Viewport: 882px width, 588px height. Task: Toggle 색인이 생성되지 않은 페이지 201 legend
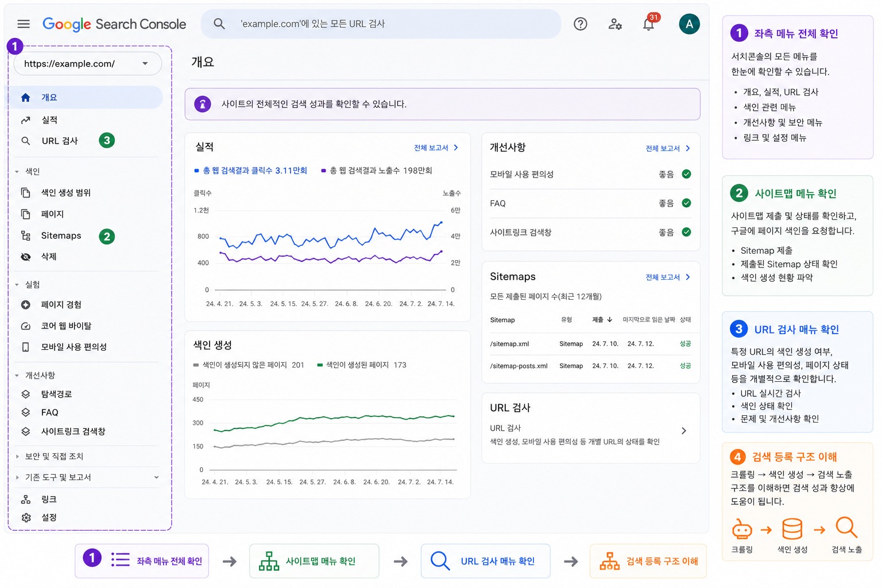point(249,365)
